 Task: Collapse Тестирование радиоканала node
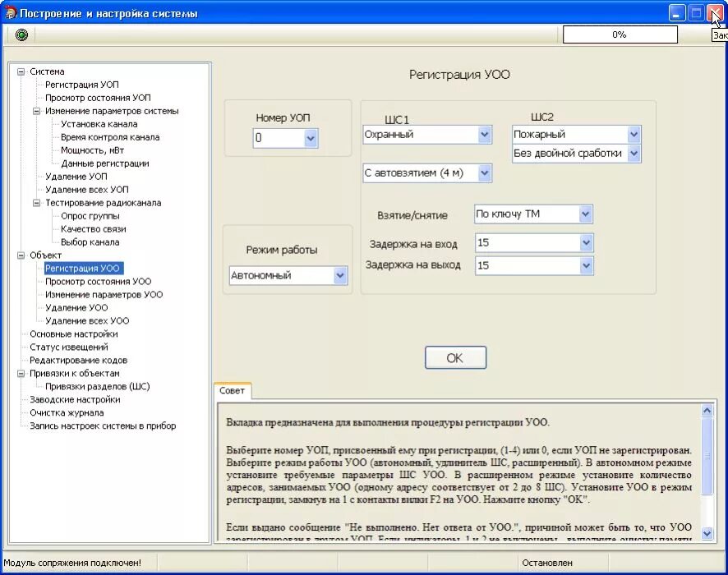pos(36,203)
